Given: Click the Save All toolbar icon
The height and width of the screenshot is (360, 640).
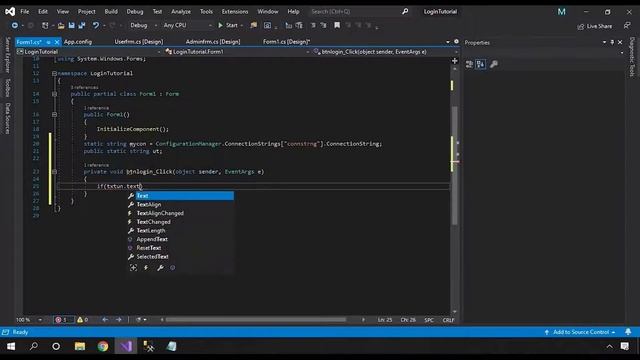Looking at the screenshot, I should click(82, 25).
